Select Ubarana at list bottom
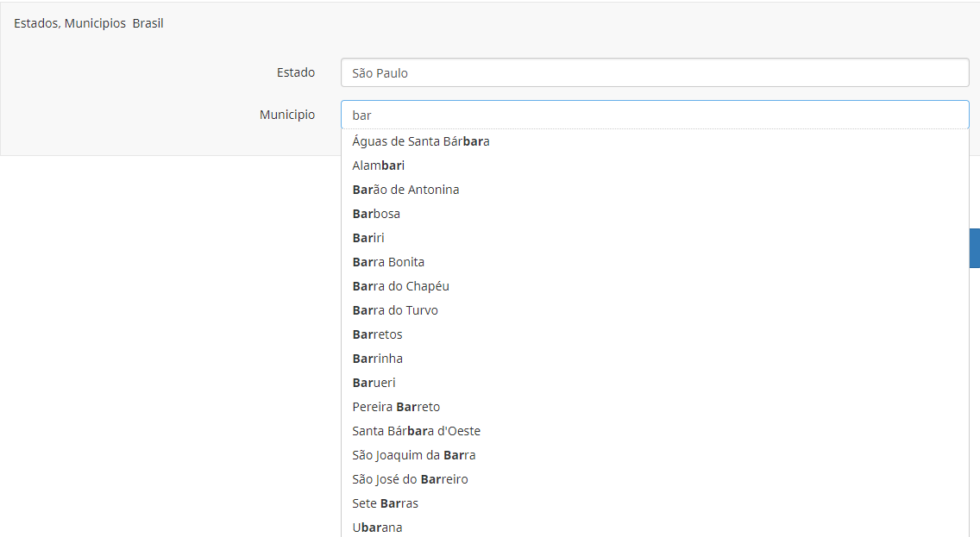The image size is (980, 537). (377, 527)
